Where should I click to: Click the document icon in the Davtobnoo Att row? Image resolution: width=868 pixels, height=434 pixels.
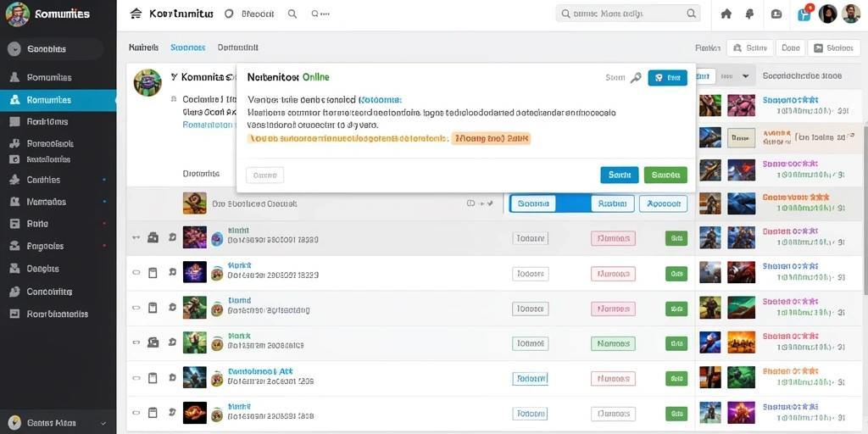(153, 378)
